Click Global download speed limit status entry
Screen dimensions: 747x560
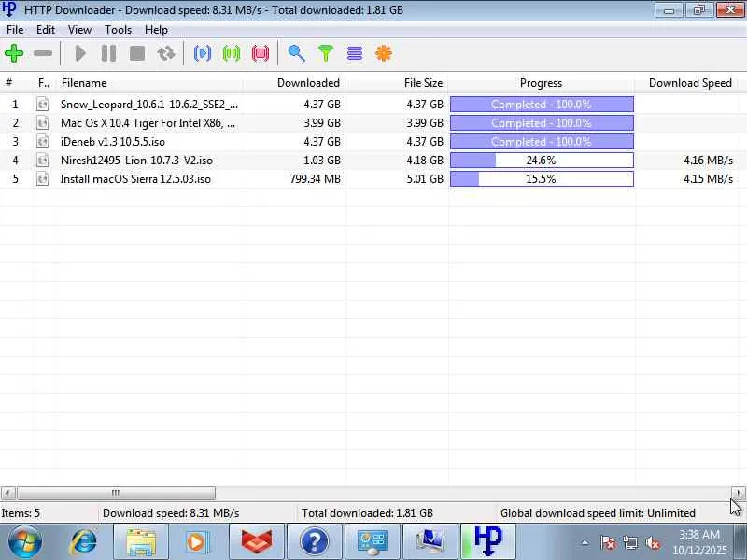tap(598, 513)
